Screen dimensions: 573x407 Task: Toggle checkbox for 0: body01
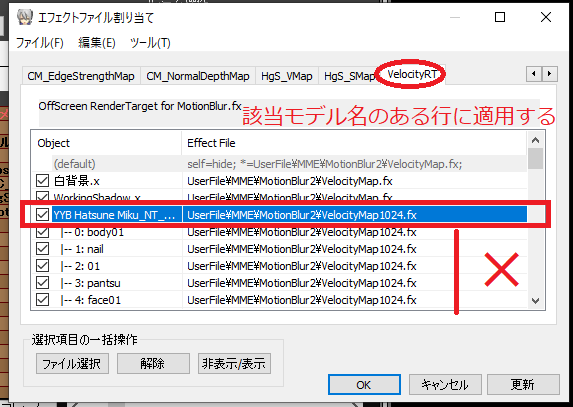click(x=42, y=232)
